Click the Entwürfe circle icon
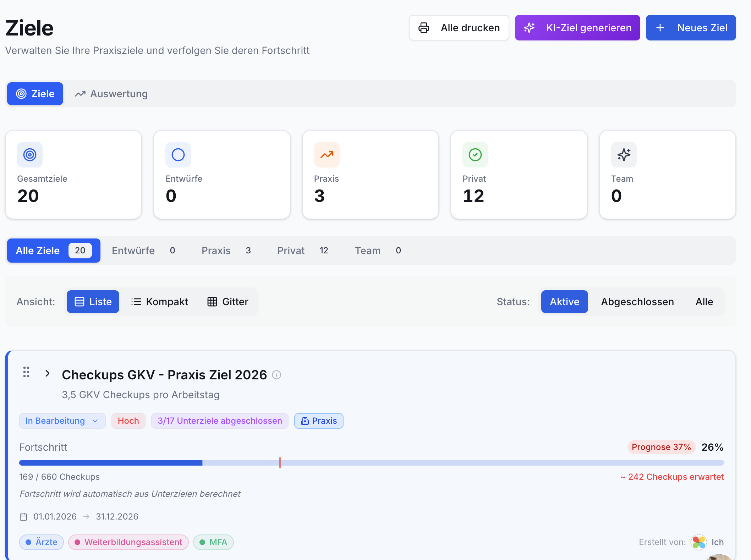Screen dimensions: 751x560 (x=178, y=155)
